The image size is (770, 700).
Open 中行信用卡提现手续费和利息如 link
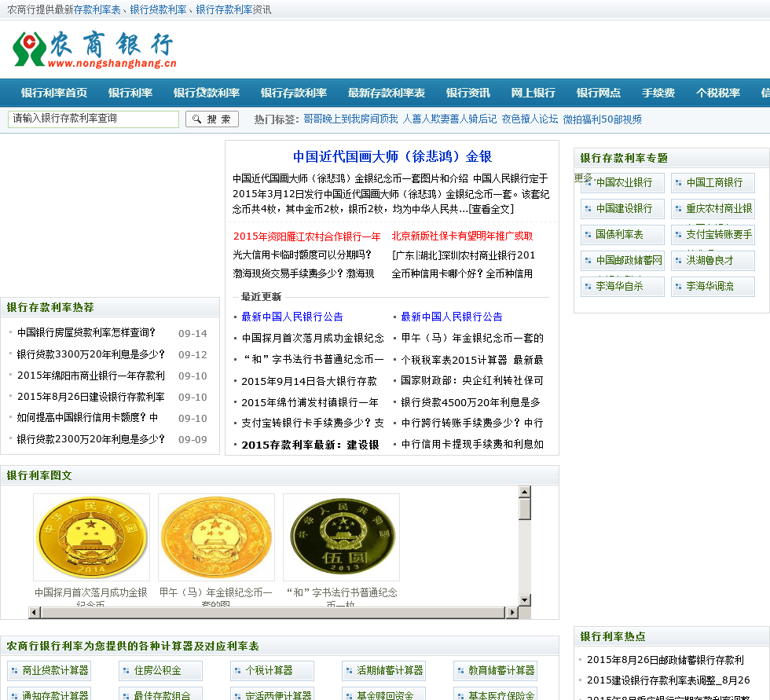click(472, 444)
